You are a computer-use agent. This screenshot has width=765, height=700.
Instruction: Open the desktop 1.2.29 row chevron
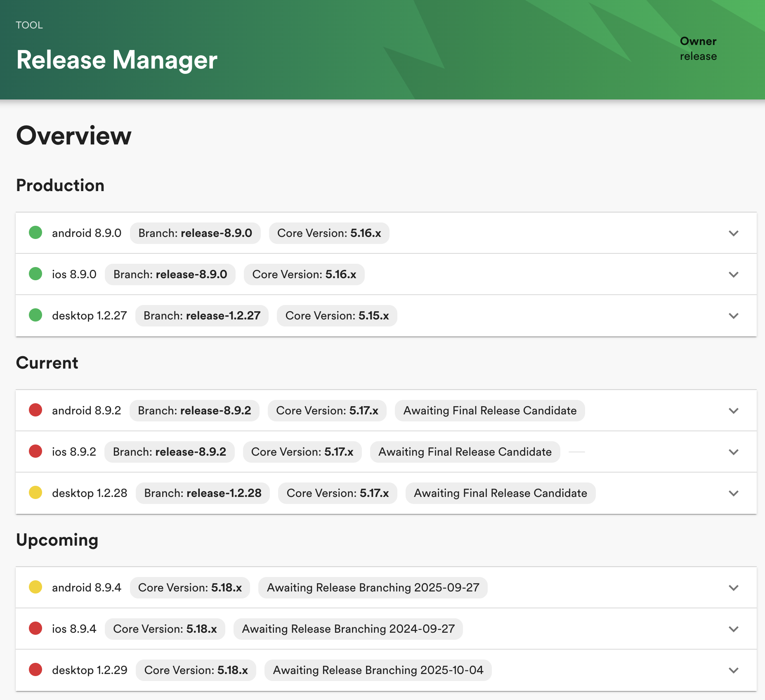click(x=734, y=670)
